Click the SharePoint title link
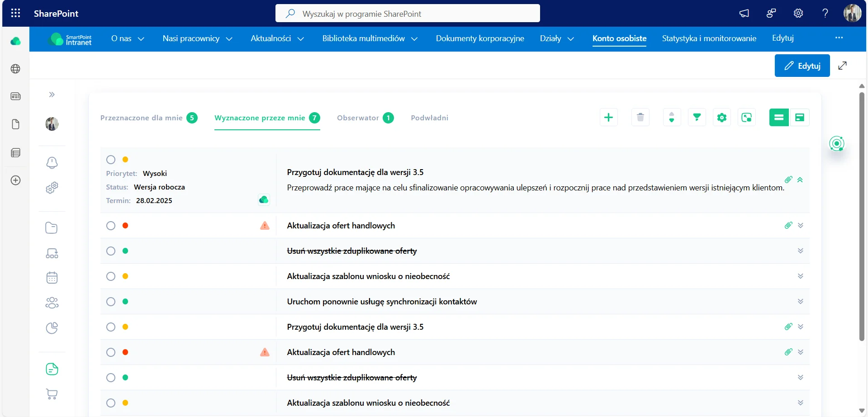Image resolution: width=868 pixels, height=417 pixels. point(56,14)
